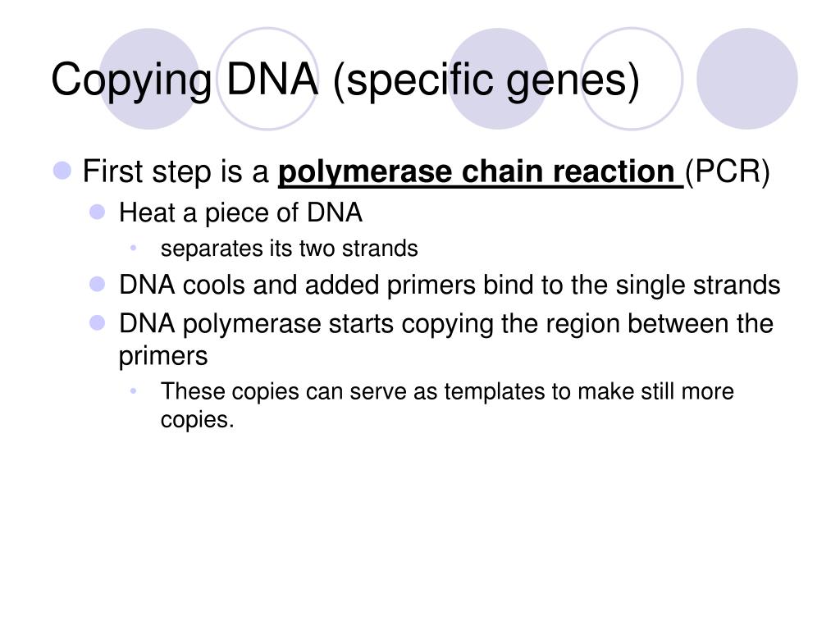The image size is (840, 630).
Task: Click the word "copies." ending the last line
Action: (198, 419)
